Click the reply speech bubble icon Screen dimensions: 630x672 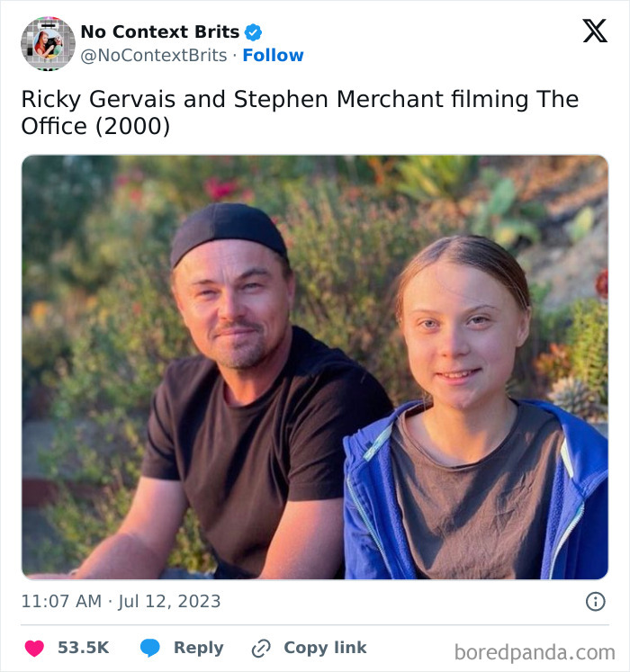pos(150,648)
